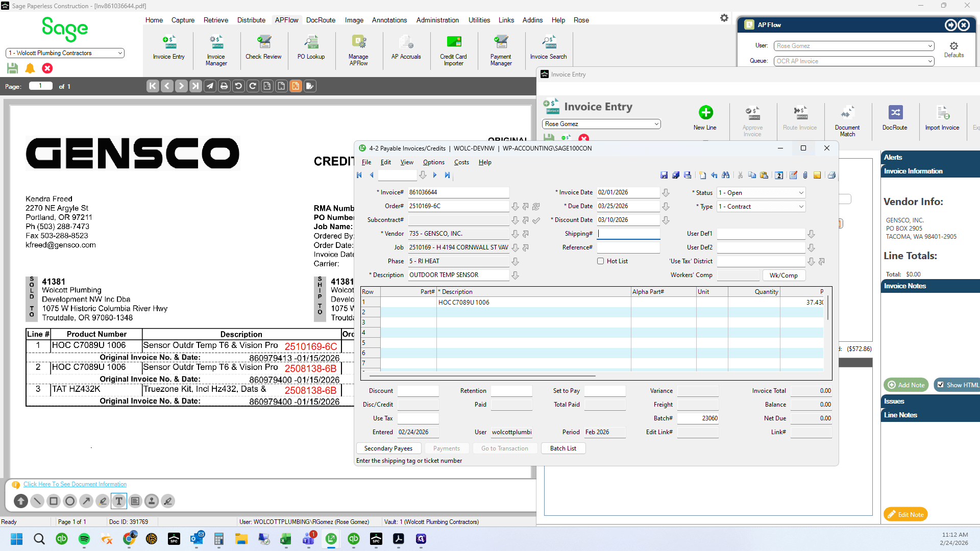Click into the Shipping# field

pyautogui.click(x=628, y=234)
